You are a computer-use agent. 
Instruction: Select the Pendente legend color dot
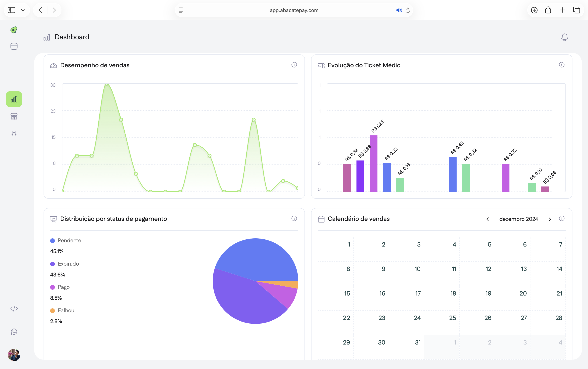(x=52, y=241)
